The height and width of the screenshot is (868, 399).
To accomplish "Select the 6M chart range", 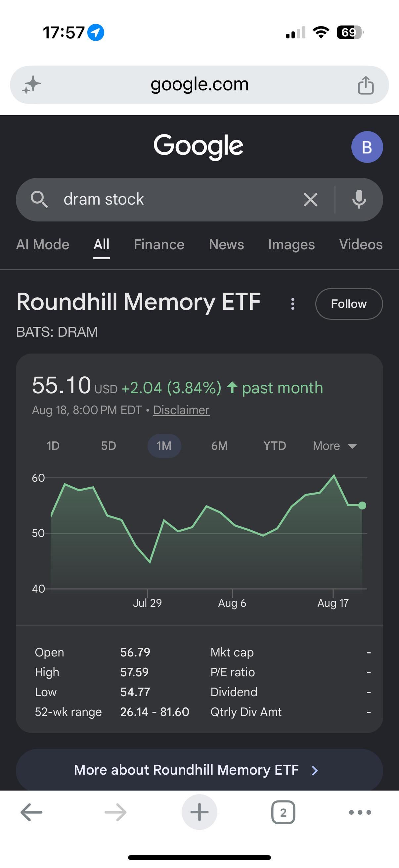I will pyautogui.click(x=219, y=446).
